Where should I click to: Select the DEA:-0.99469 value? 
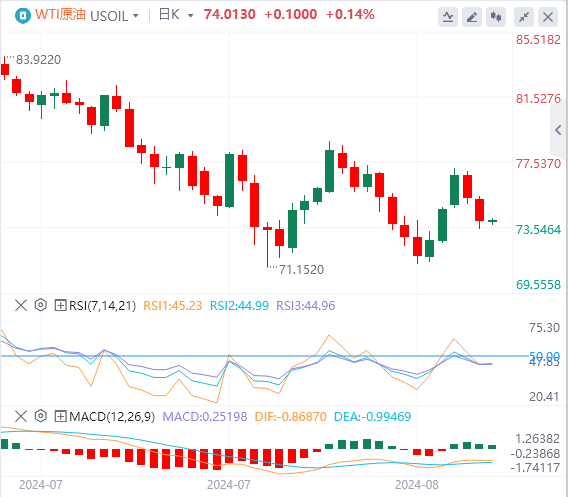pos(372,417)
